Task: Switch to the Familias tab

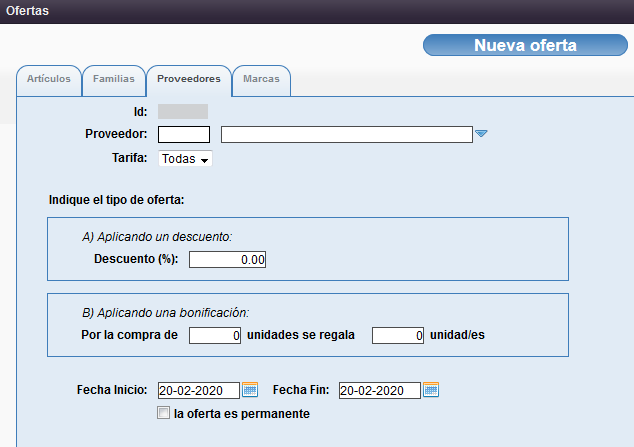Action: click(114, 80)
